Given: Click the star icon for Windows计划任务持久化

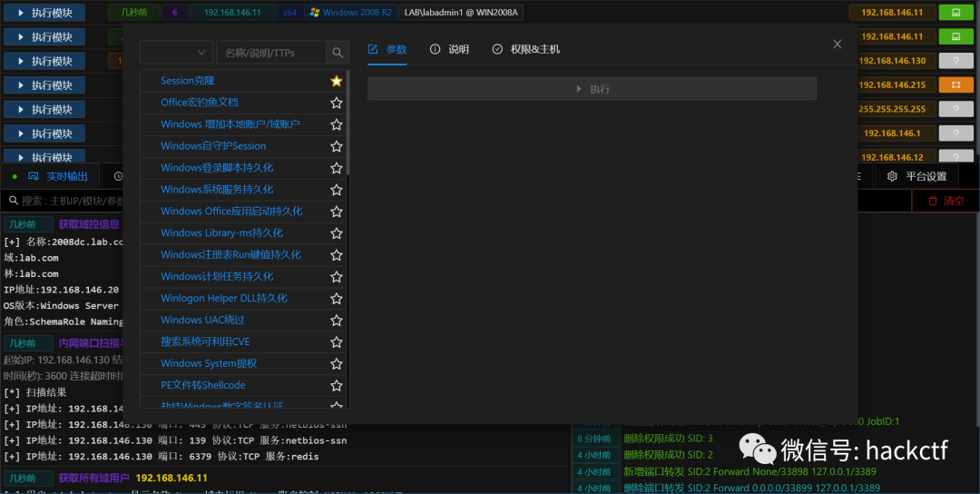Looking at the screenshot, I should 336,277.
